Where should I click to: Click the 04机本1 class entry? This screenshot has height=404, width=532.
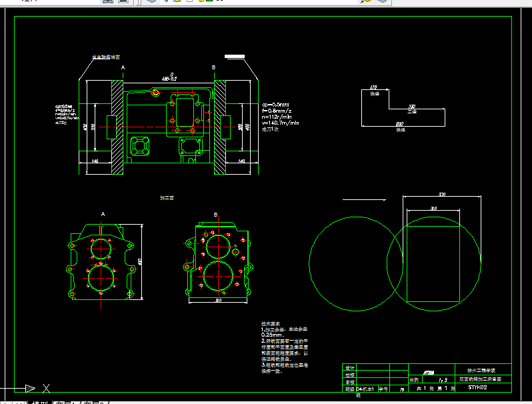point(365,389)
